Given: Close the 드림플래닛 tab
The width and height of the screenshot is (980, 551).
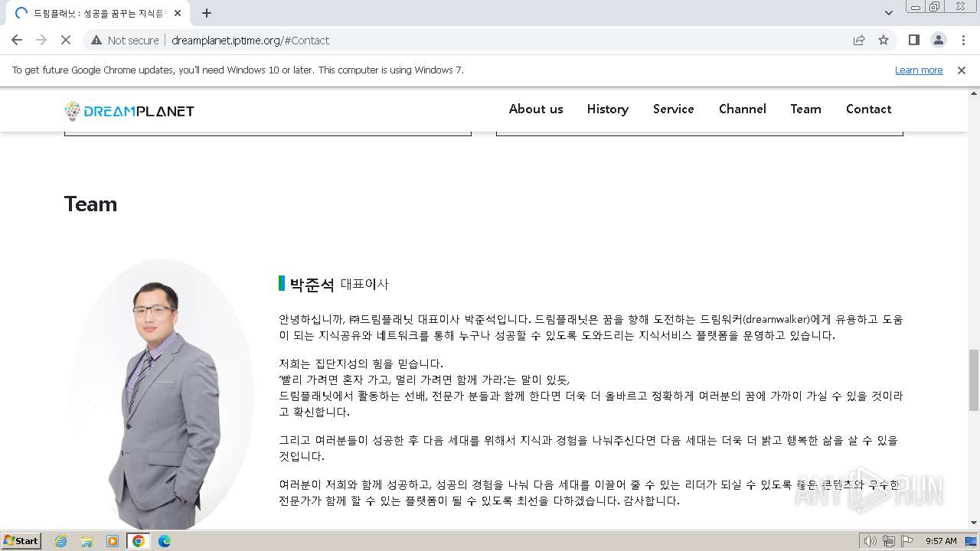Looking at the screenshot, I should 178,13.
